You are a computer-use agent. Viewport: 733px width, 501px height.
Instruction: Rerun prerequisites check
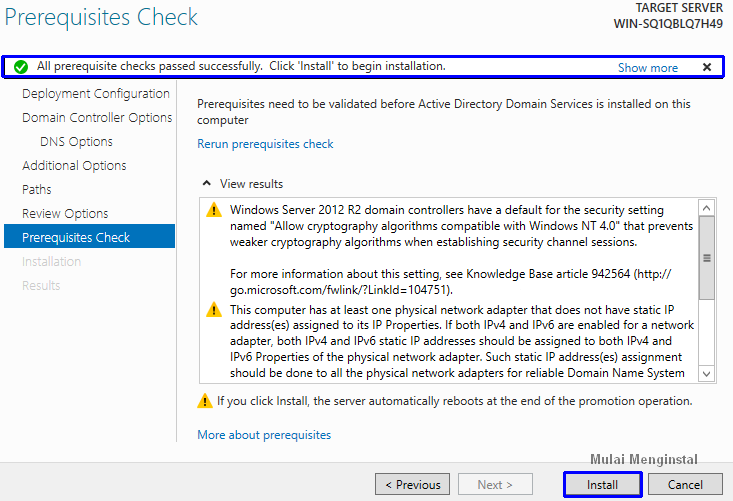[x=265, y=144]
